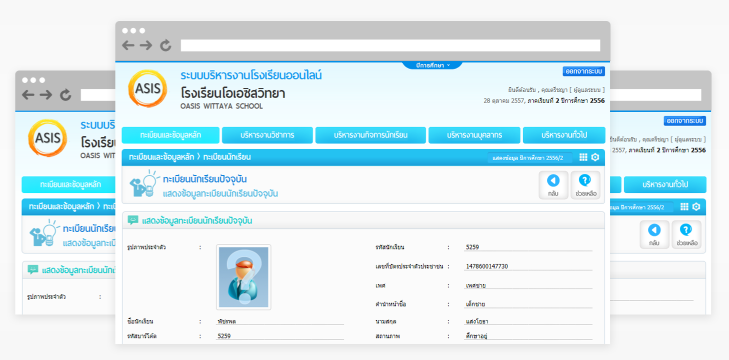Viewport: 729px width, 360px height.
Task: Select ทะเบียนและข้อมูลหลัก tab in the left background window
Action: coord(70,185)
